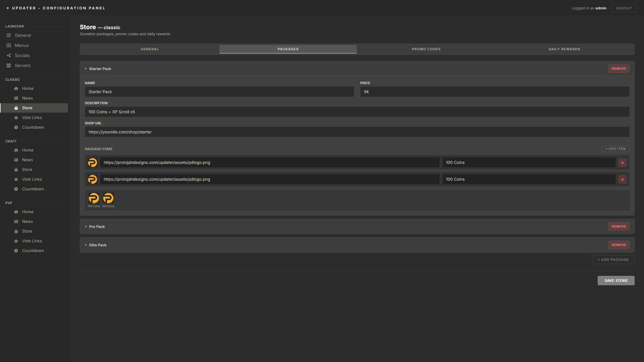Viewport: 644px width, 362px height.
Task: Edit the Shop URL field
Action: pyautogui.click(x=357, y=132)
